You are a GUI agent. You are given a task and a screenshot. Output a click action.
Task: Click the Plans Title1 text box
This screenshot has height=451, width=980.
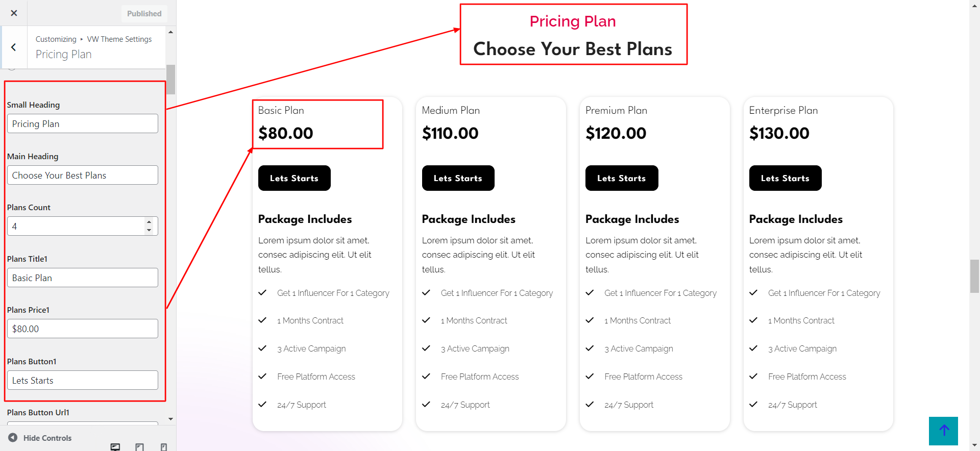coord(82,278)
